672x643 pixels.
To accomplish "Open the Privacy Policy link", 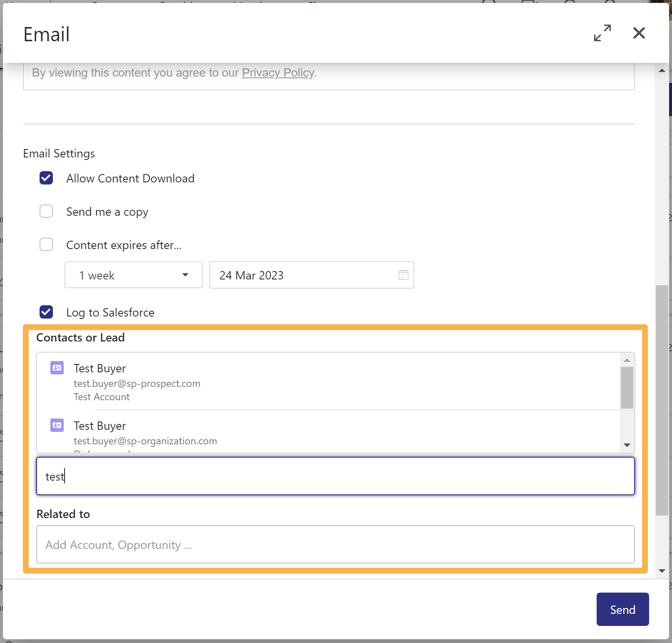I will tap(278, 73).
